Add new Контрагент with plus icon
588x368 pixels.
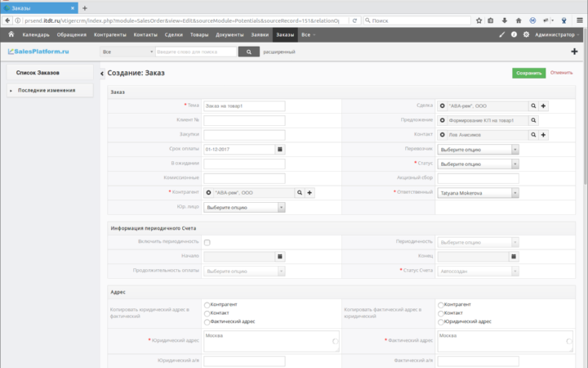coord(310,193)
